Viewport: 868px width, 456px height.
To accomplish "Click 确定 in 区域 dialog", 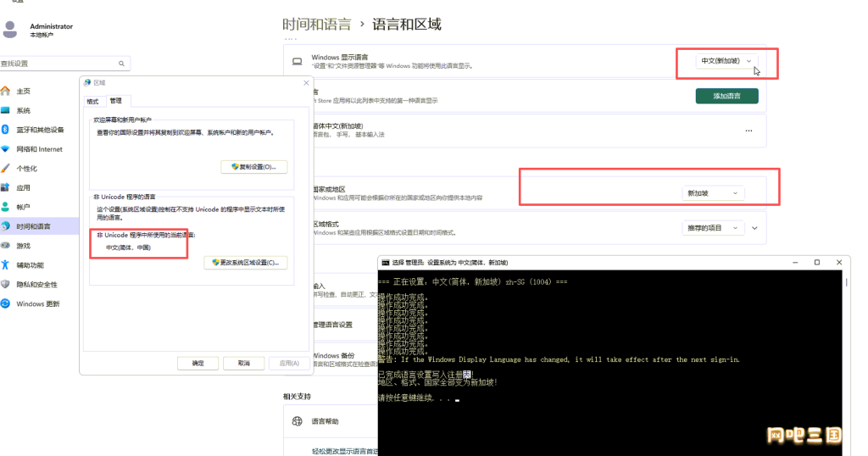I will (198, 363).
